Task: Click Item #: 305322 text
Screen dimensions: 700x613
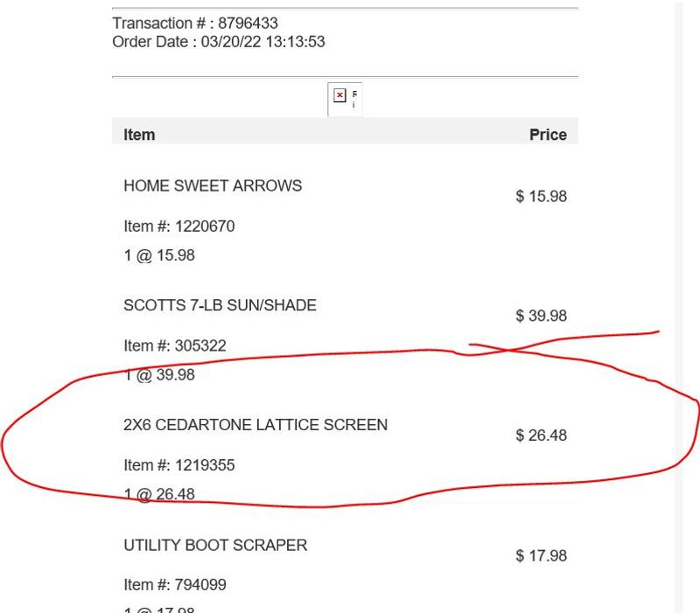Action: (x=175, y=345)
